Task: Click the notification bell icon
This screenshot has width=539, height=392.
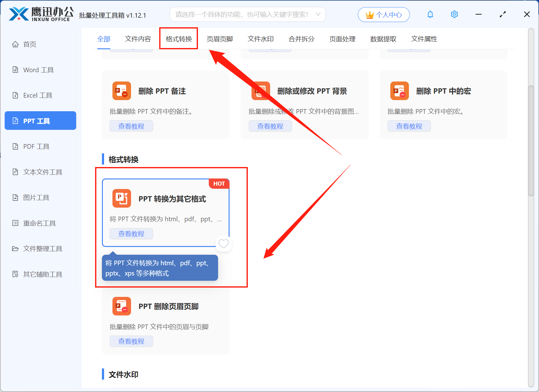Action: (430, 15)
